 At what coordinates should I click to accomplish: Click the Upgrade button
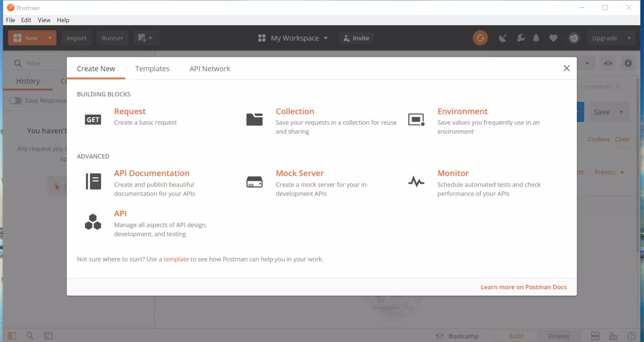(x=605, y=38)
